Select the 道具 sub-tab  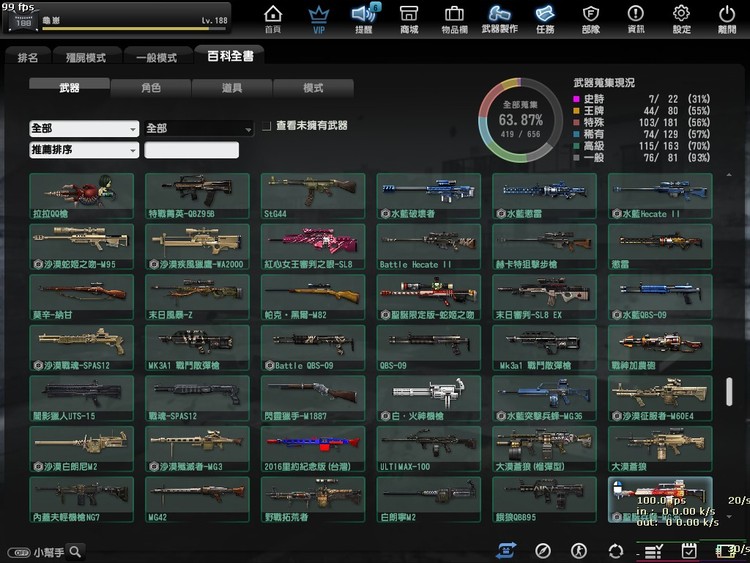(232, 88)
